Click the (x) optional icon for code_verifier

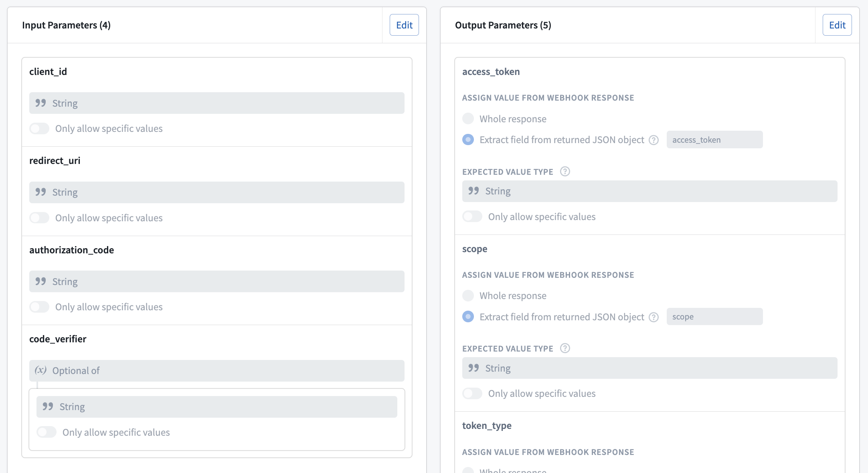(x=40, y=370)
